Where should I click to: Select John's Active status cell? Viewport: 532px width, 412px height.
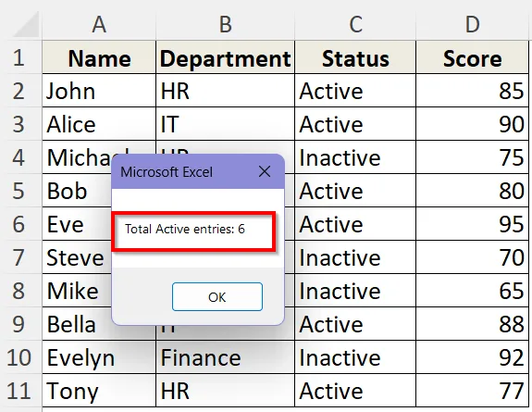point(355,91)
